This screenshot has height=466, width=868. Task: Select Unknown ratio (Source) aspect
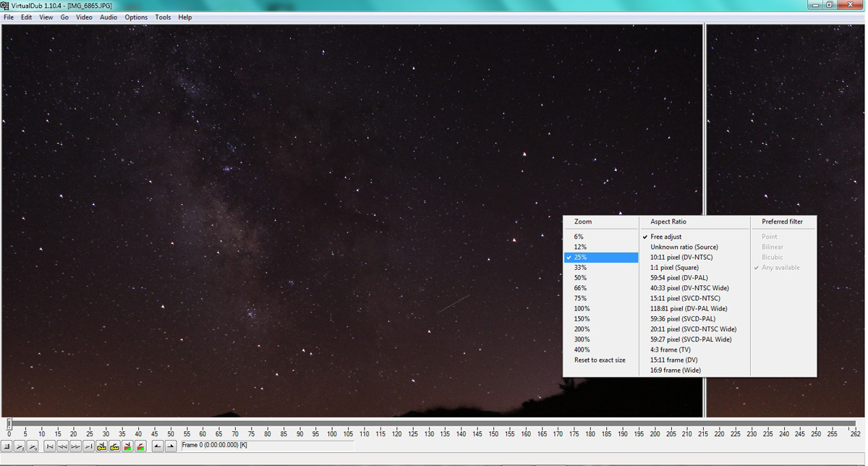695,247
